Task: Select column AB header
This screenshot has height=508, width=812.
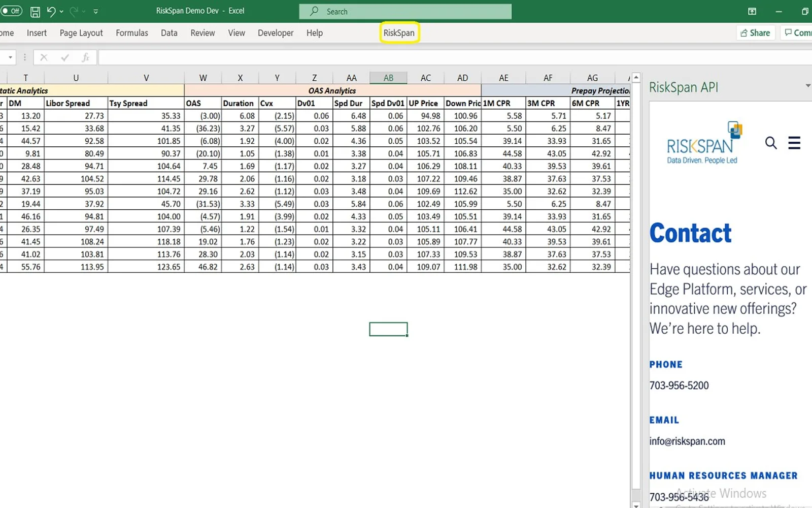Action: (388, 78)
